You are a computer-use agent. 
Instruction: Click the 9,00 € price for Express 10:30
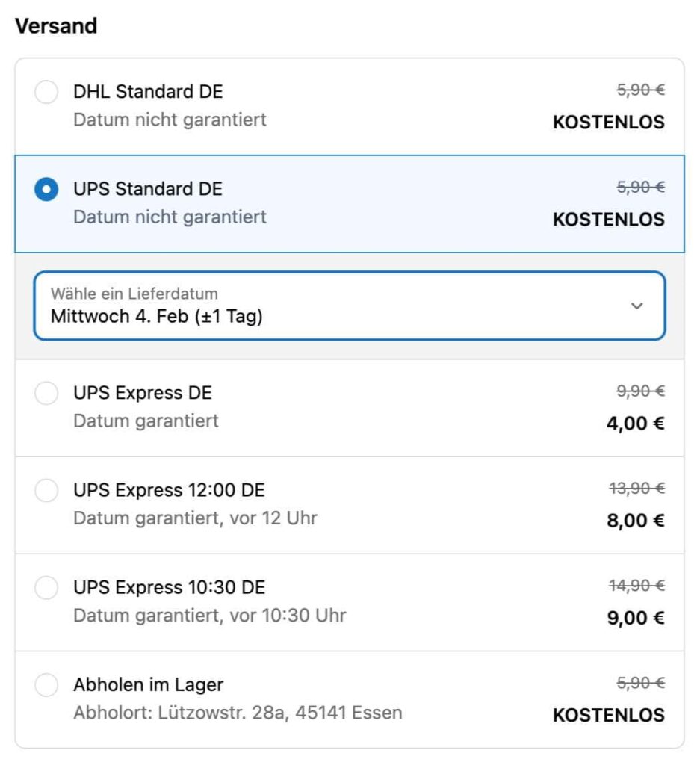[x=635, y=618]
